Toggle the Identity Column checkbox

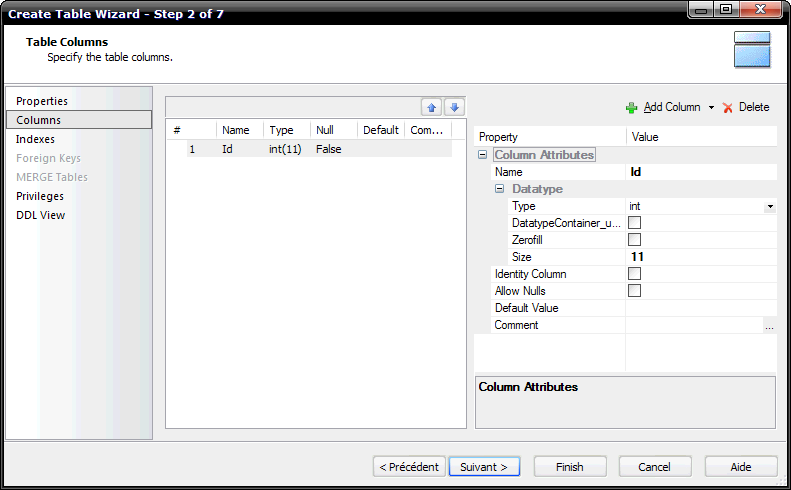coord(634,274)
